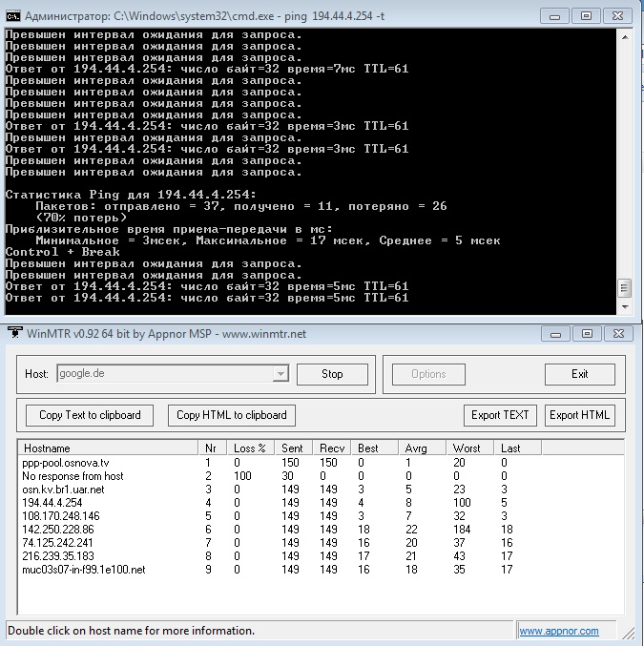Click the WinMTR title bar icon
The height and width of the screenshot is (646, 644).
(x=13, y=332)
